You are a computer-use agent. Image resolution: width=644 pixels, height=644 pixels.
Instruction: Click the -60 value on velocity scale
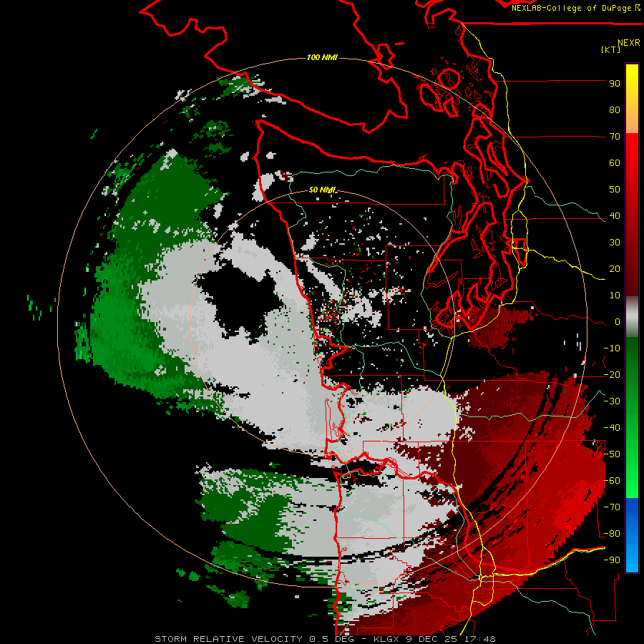tap(612, 481)
